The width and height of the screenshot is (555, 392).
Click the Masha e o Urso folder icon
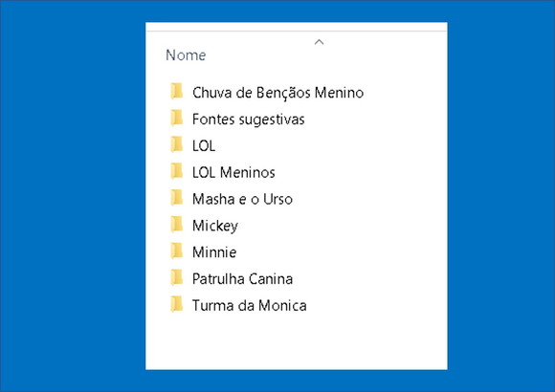coord(176,198)
